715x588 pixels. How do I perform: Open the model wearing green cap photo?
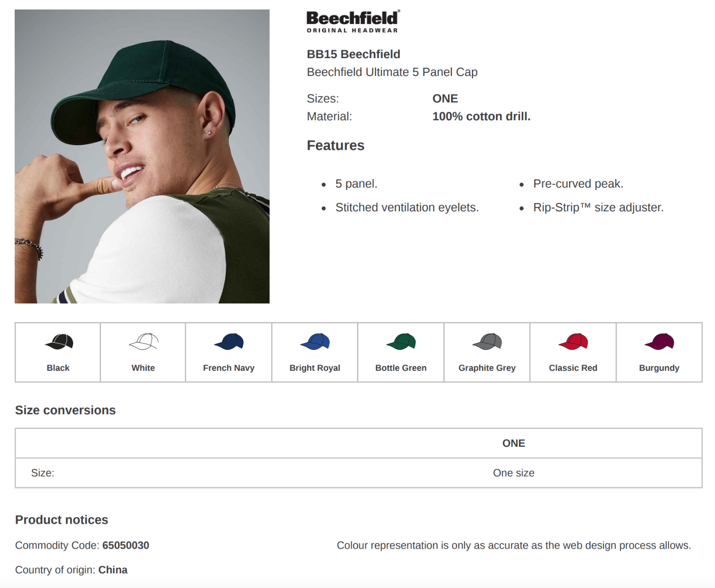click(x=142, y=156)
